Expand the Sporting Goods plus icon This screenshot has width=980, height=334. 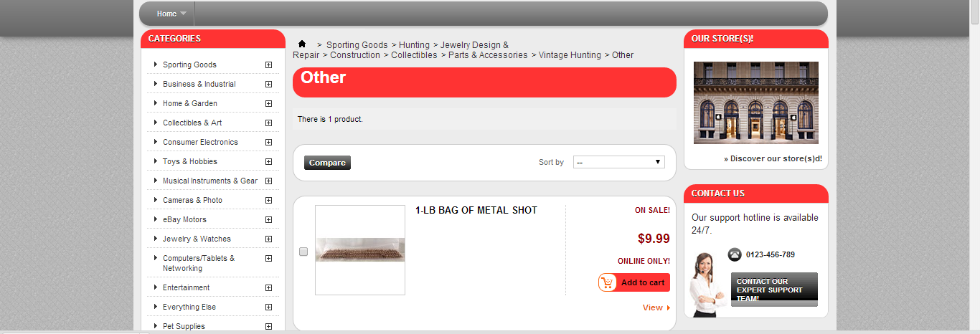tap(268, 65)
